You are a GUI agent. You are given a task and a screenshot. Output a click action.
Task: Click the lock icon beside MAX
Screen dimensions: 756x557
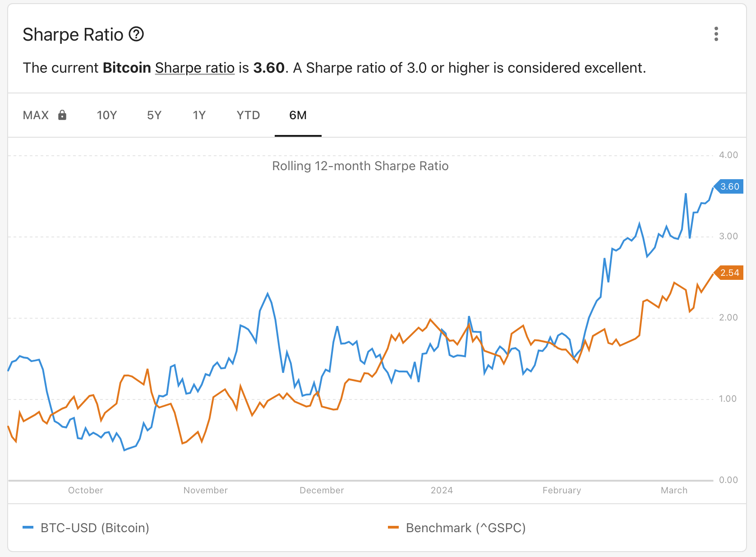click(x=62, y=115)
